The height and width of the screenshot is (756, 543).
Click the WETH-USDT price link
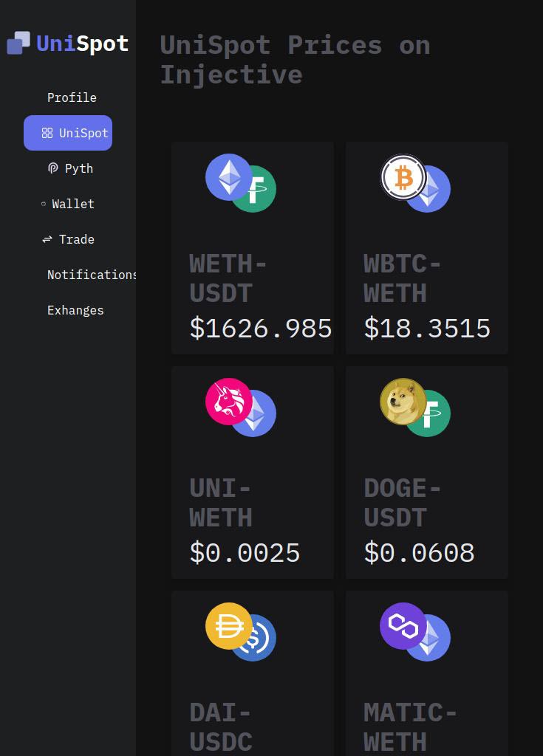(x=261, y=328)
